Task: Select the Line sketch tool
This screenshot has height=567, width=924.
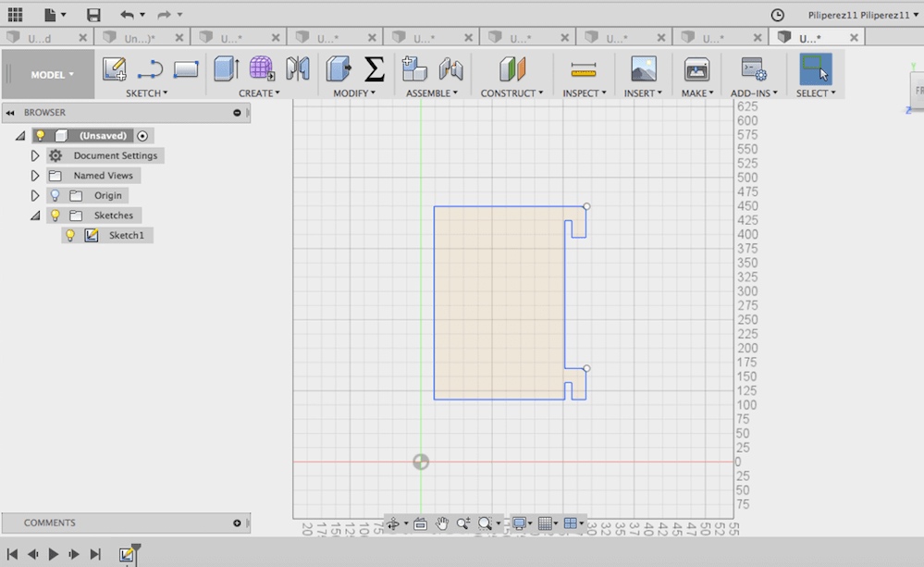Action: click(150, 69)
